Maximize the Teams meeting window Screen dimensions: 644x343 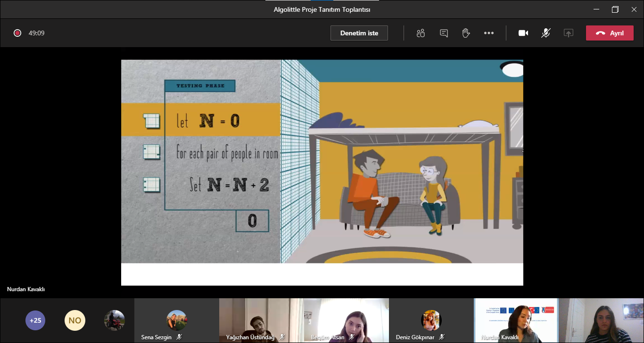click(615, 9)
